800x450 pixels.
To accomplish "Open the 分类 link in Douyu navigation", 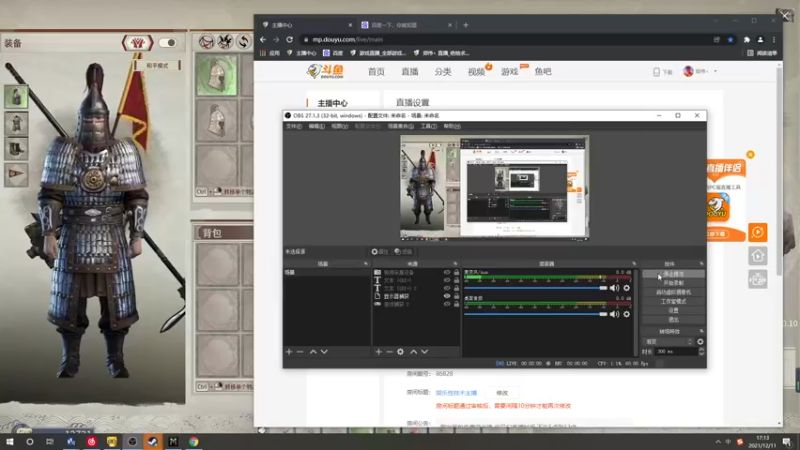I will pos(443,71).
